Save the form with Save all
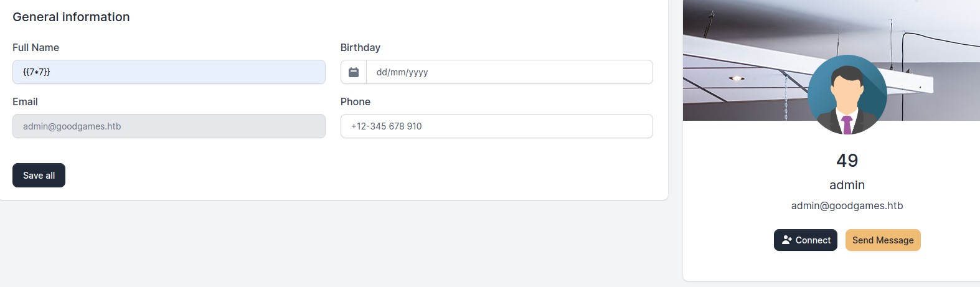Viewport: 980px width, 287px height. 39,176
